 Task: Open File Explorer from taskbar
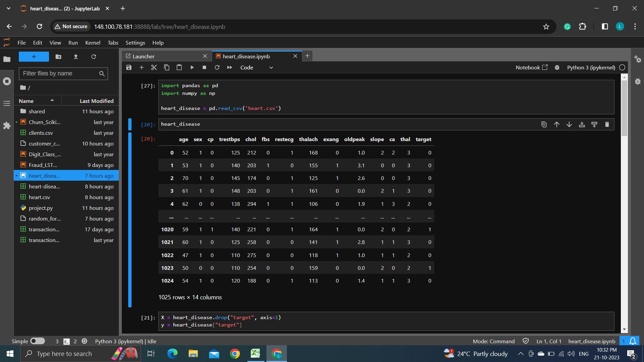(x=193, y=354)
